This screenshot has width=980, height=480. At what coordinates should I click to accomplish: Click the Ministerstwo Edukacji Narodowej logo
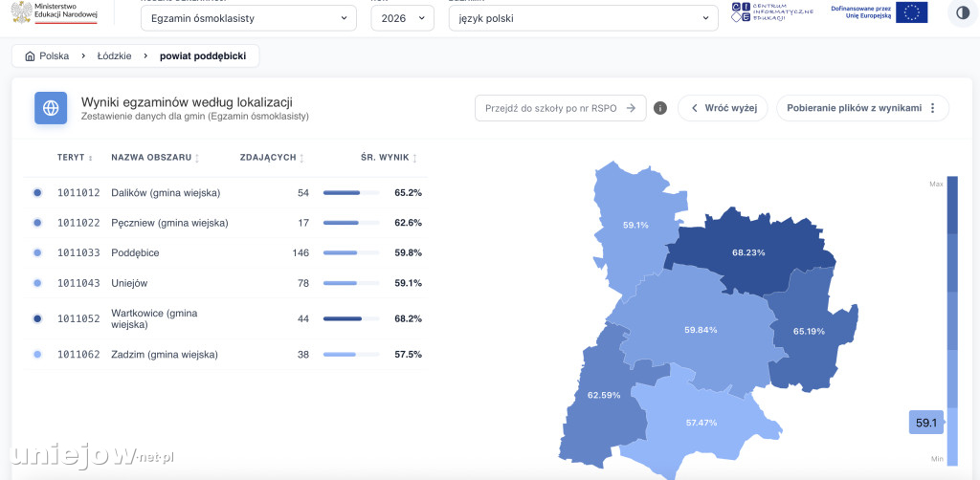coord(55,12)
